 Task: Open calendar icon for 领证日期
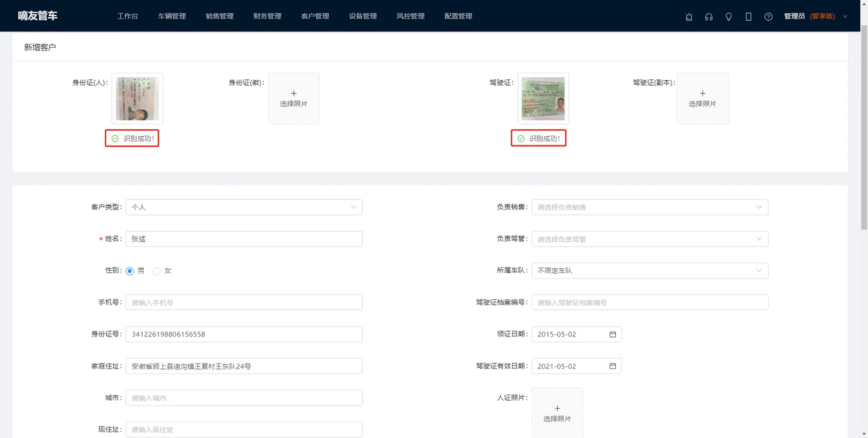[612, 334]
